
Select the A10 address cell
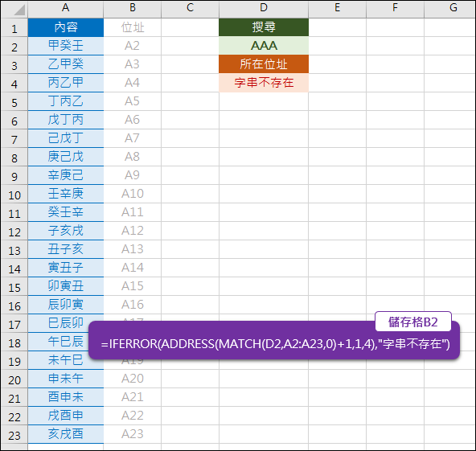tap(133, 194)
